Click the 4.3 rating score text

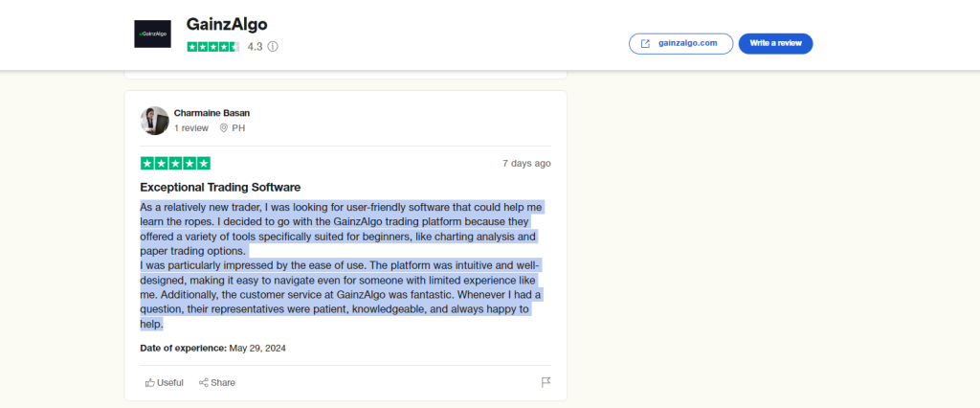[x=255, y=46]
